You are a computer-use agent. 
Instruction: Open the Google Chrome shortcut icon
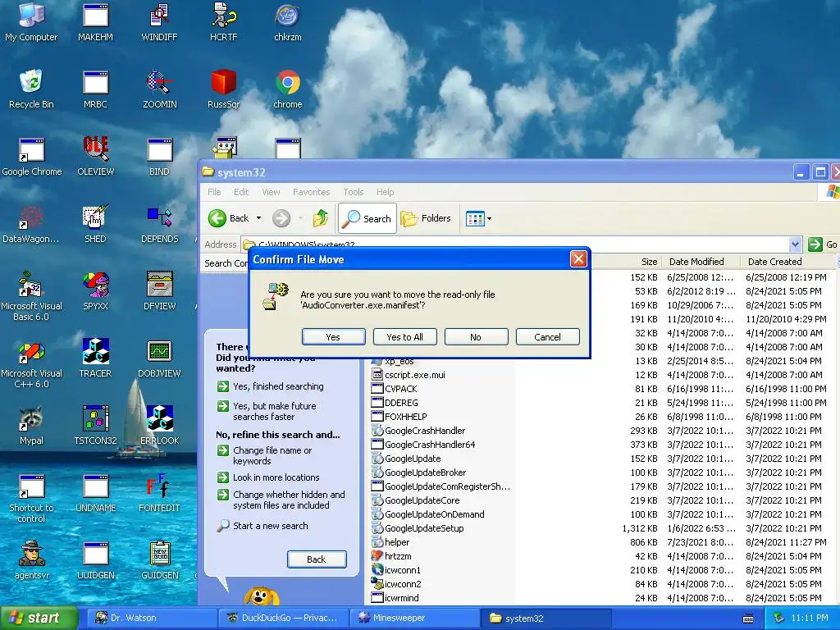31,157
